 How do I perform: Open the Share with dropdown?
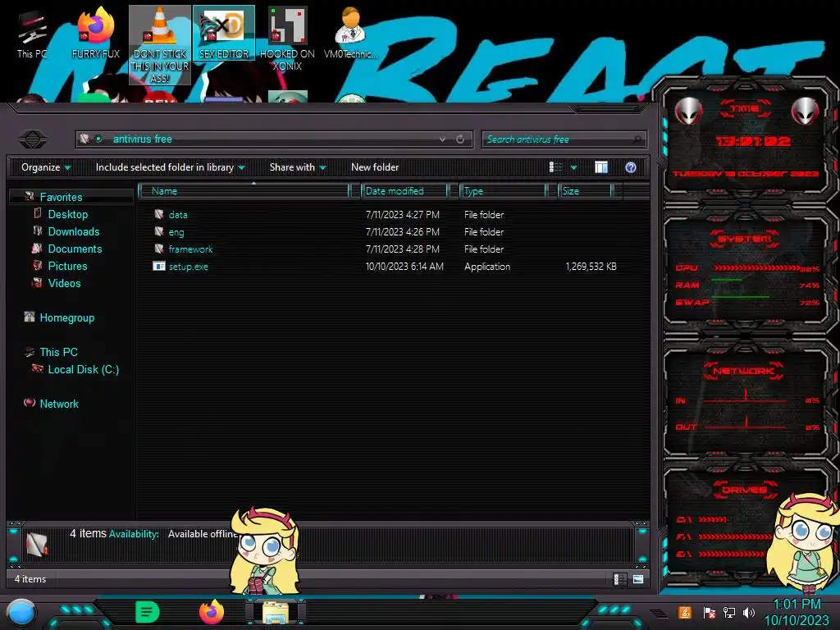298,167
